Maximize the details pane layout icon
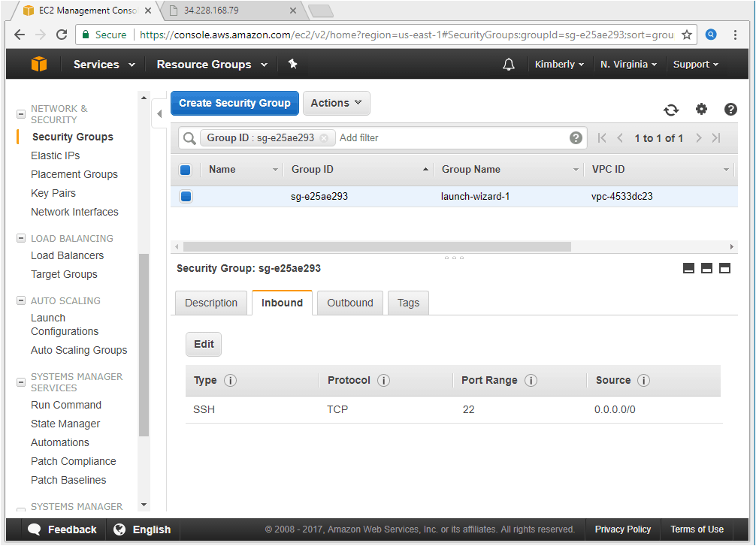Screen dimensions: 756x546 click(724, 268)
